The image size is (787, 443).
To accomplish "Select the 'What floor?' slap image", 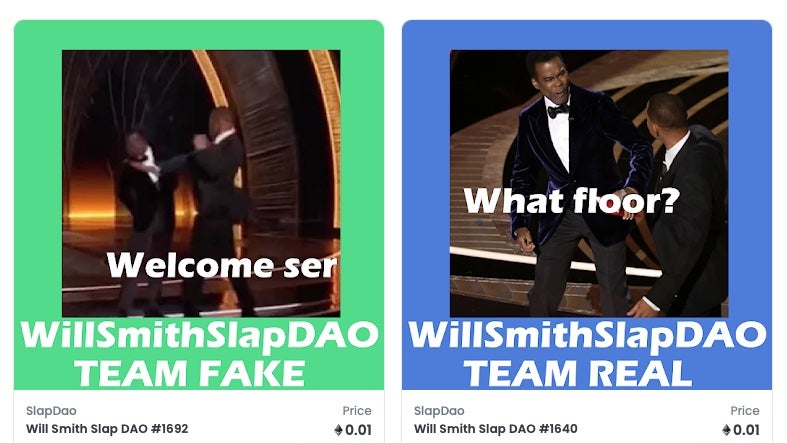I will (589, 183).
